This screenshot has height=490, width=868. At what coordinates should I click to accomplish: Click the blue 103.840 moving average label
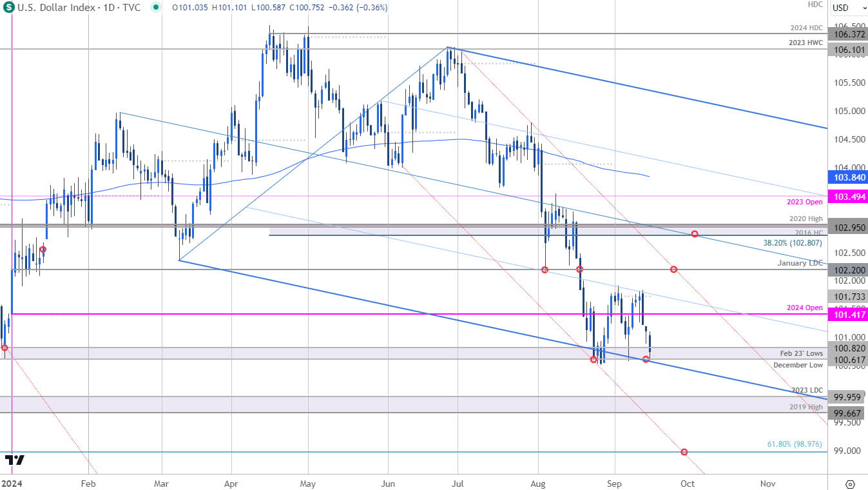tap(847, 177)
